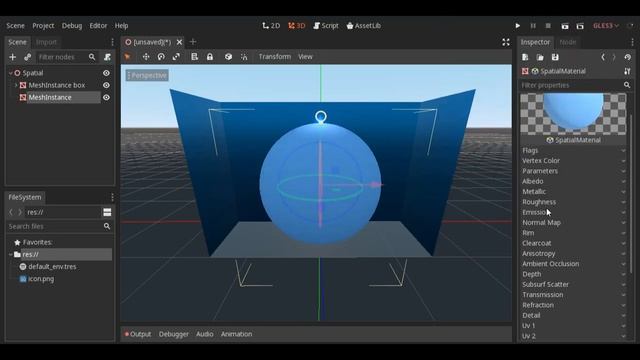Expand the Roughness material section
Screen dimensions: 640x360
pyautogui.click(x=573, y=202)
